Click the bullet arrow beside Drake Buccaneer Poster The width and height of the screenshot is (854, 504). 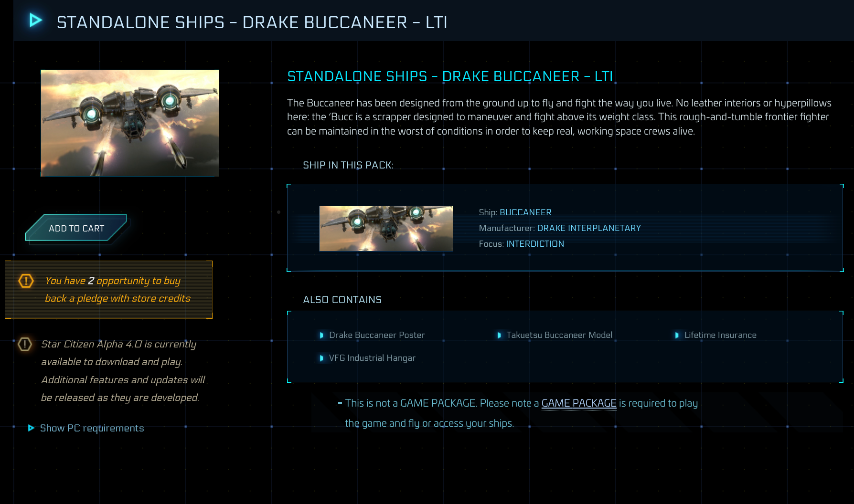point(322,335)
